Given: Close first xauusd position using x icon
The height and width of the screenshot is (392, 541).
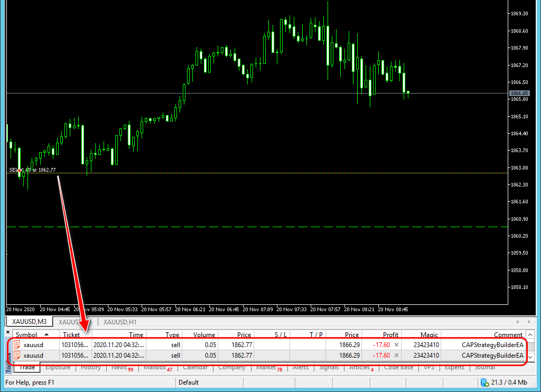Looking at the screenshot, I should coord(396,345).
